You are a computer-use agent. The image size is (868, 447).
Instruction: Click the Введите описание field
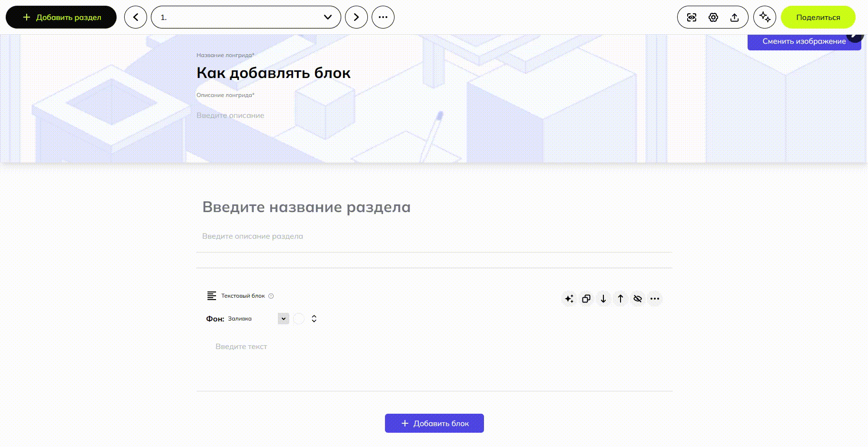(230, 116)
